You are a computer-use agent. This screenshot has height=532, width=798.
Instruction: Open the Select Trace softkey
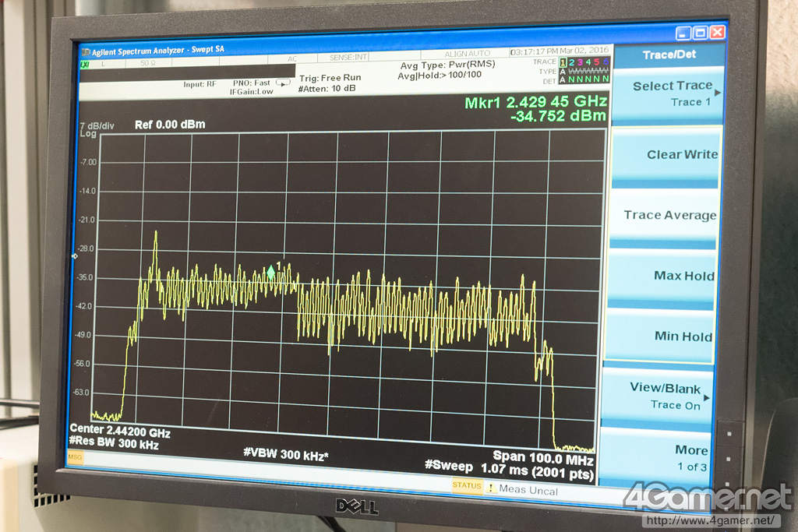click(669, 94)
